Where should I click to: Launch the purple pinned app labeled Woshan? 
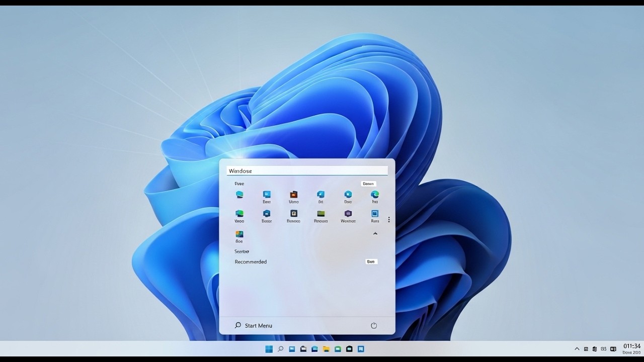tap(348, 216)
